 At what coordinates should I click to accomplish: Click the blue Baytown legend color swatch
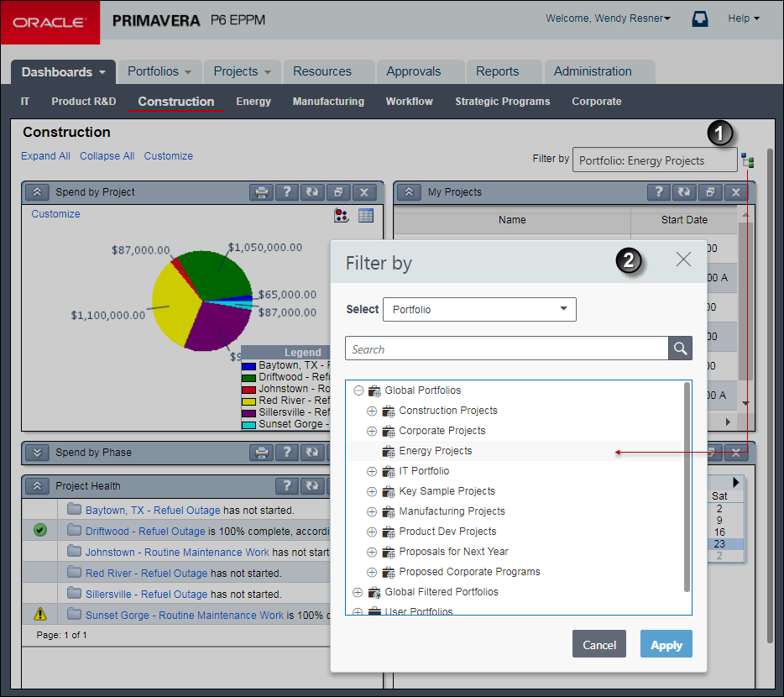click(x=248, y=366)
